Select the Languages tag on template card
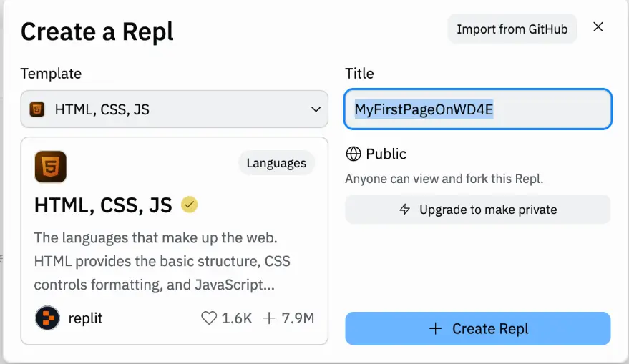The image size is (629, 364). point(276,163)
